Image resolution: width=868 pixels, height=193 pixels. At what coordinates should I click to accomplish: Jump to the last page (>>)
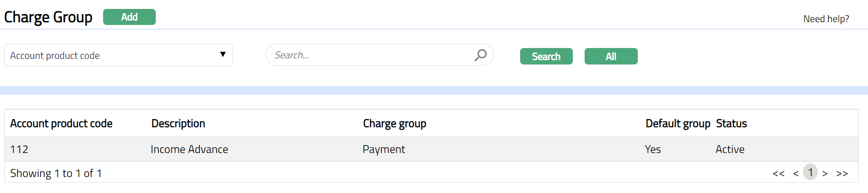click(842, 173)
